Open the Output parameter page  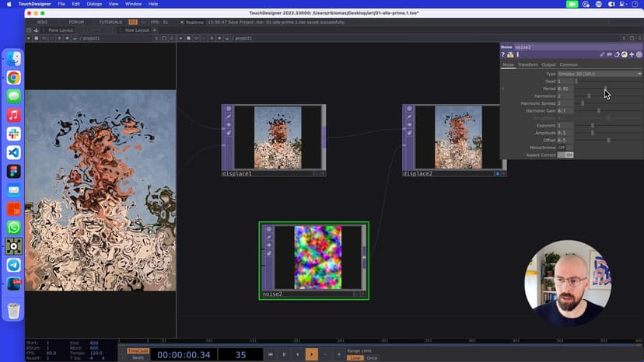click(548, 64)
